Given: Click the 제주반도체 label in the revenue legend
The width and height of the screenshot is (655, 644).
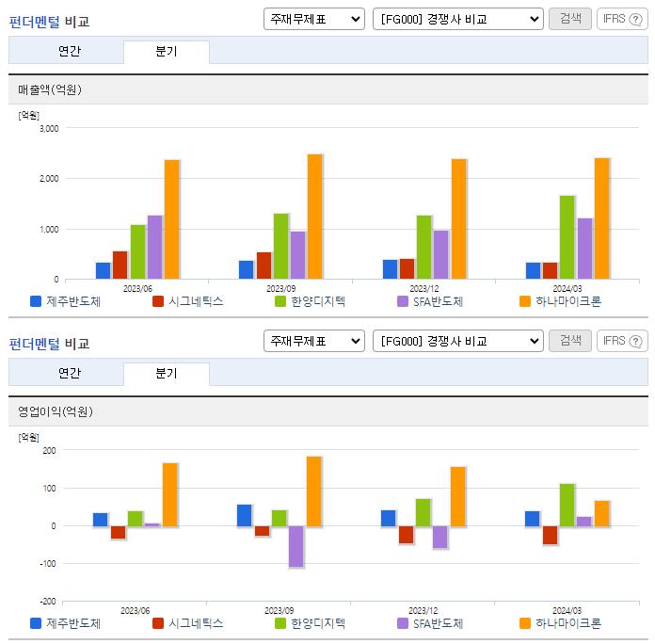Looking at the screenshot, I should click(73, 301).
